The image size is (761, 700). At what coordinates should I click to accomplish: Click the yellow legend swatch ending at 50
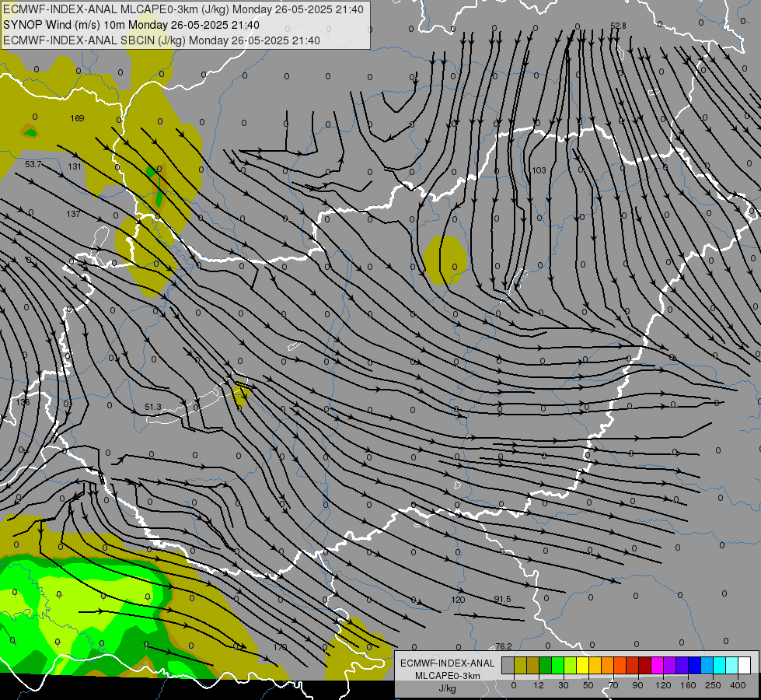(582, 665)
